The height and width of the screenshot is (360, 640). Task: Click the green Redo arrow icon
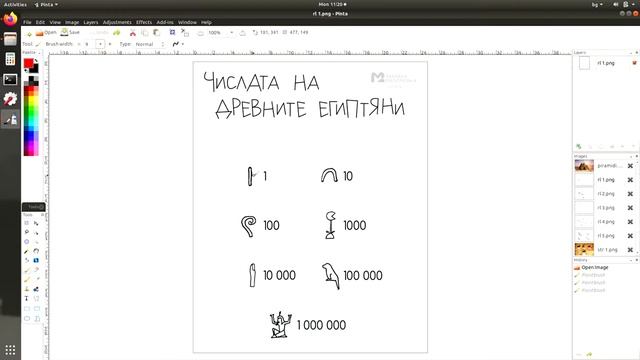tap(117, 32)
